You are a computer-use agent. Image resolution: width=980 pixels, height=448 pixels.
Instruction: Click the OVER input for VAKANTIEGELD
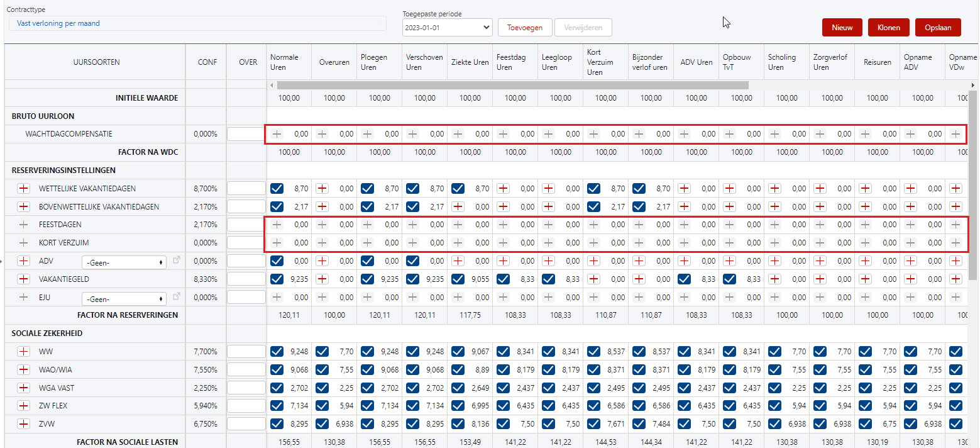(x=246, y=279)
